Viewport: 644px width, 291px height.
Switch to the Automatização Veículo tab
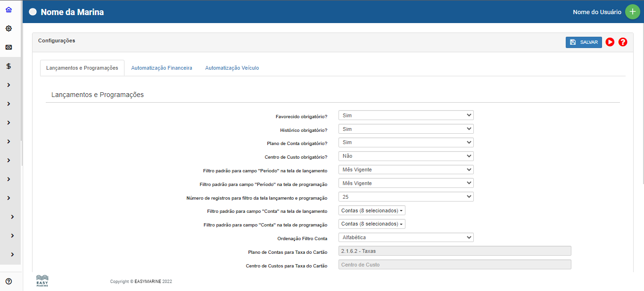232,68
